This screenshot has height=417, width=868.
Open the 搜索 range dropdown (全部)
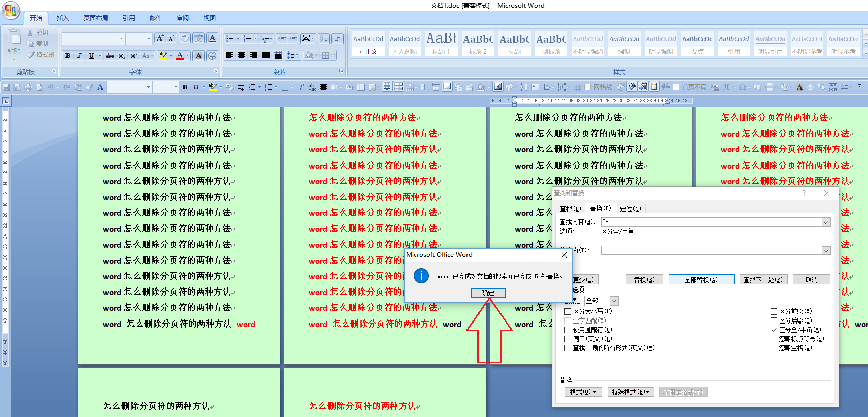pos(614,301)
